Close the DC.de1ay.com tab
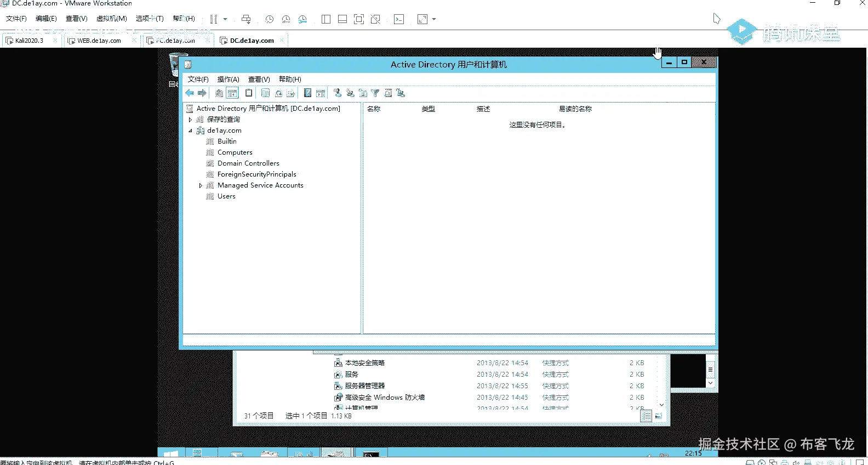This screenshot has height=465, width=868. click(282, 40)
